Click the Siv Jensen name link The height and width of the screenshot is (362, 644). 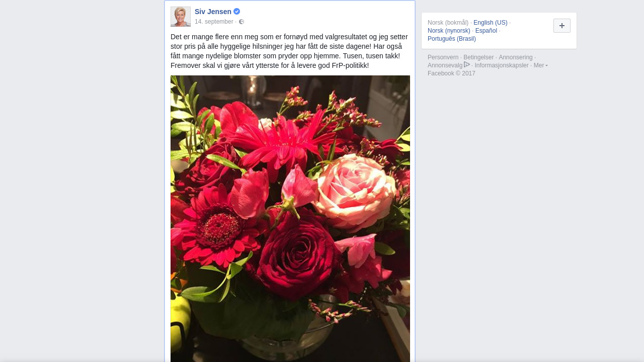pos(213,12)
